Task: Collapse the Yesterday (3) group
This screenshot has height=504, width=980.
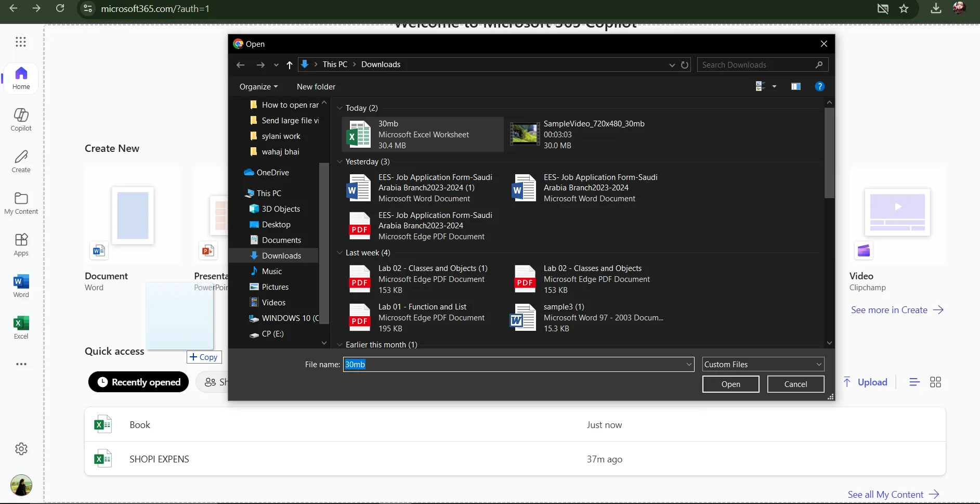Action: click(x=339, y=162)
